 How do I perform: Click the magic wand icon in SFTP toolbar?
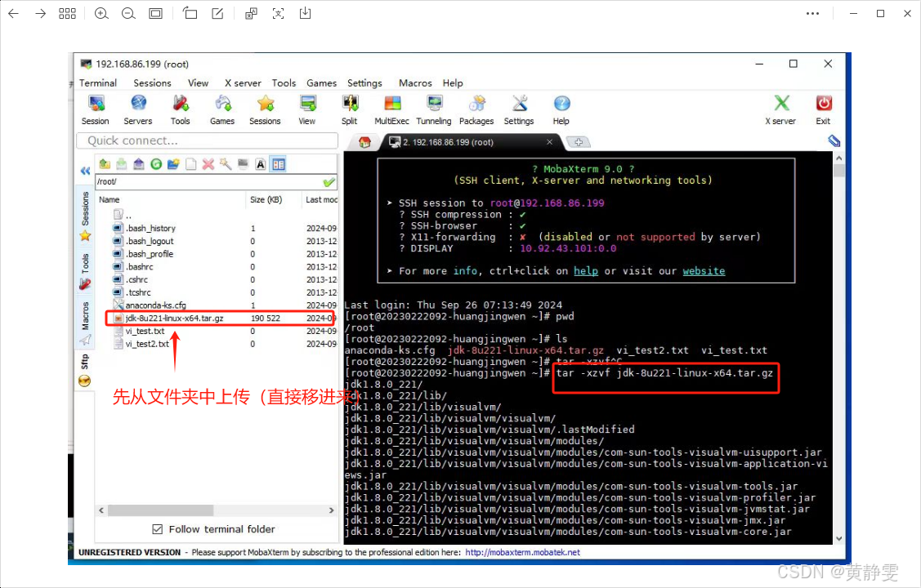click(226, 164)
